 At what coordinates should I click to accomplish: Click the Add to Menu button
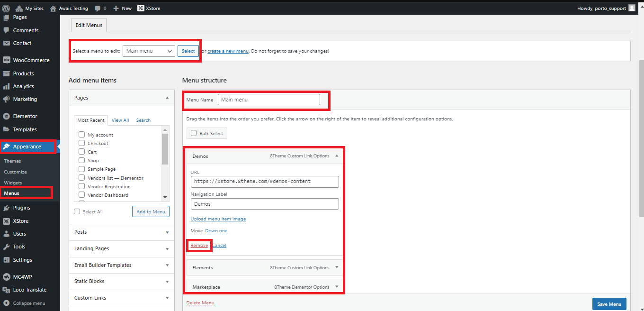[151, 211]
